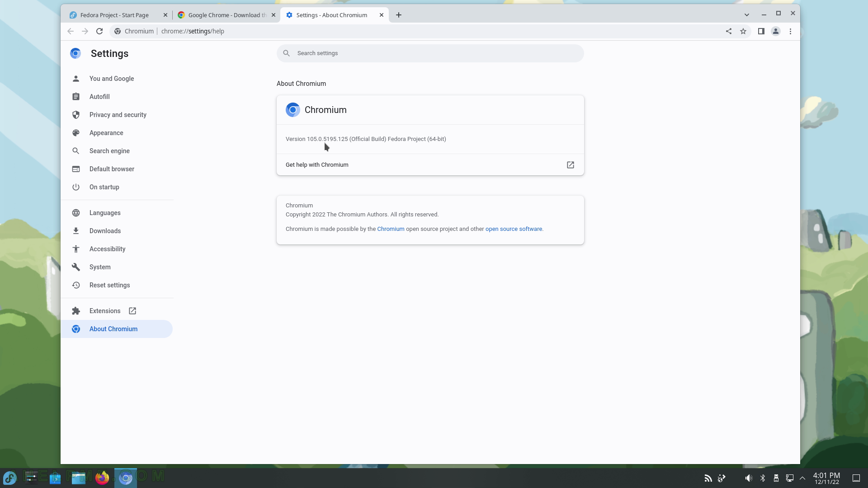Select About Chromium in sidebar

117,329
